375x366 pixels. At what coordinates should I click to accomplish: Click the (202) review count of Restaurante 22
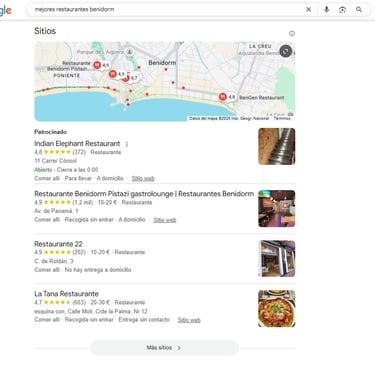79,252
